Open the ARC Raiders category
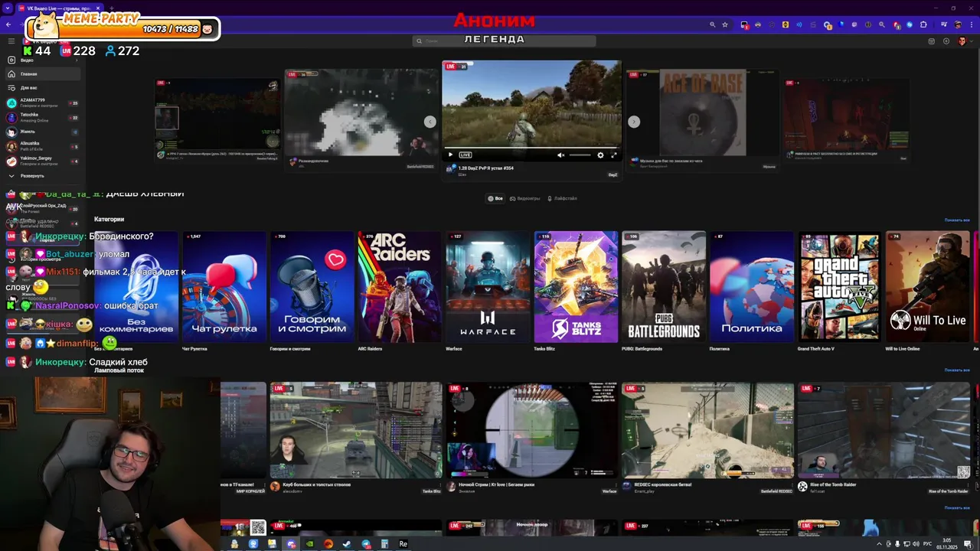980x551 pixels. (x=400, y=287)
